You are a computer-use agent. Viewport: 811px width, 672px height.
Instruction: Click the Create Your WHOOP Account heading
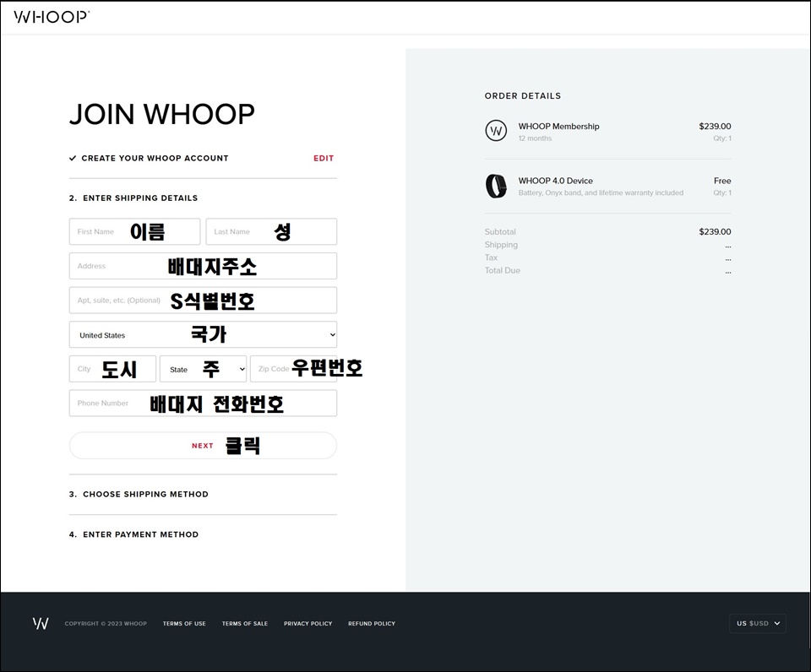point(155,158)
